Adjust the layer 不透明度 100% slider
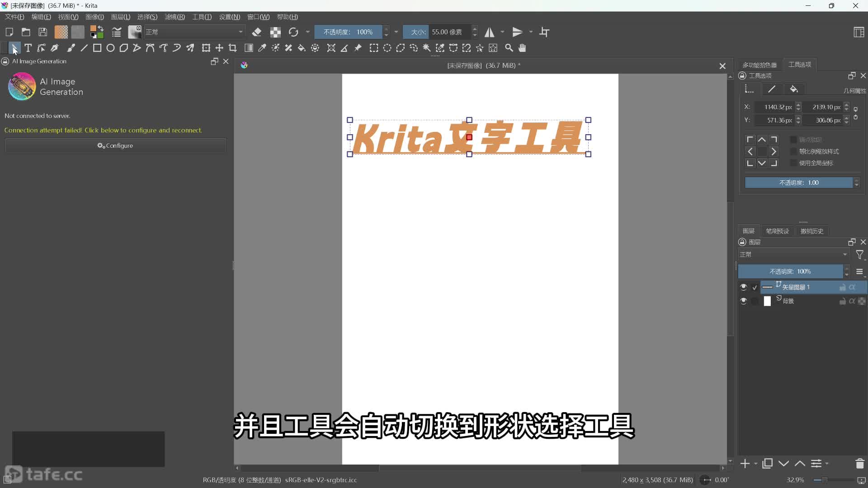Screen dimensions: 868x488 (790, 272)
